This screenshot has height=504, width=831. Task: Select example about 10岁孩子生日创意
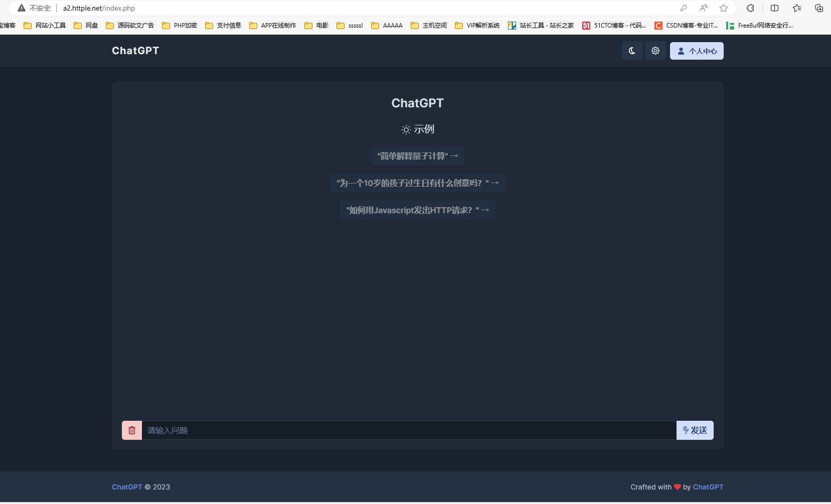coord(418,183)
